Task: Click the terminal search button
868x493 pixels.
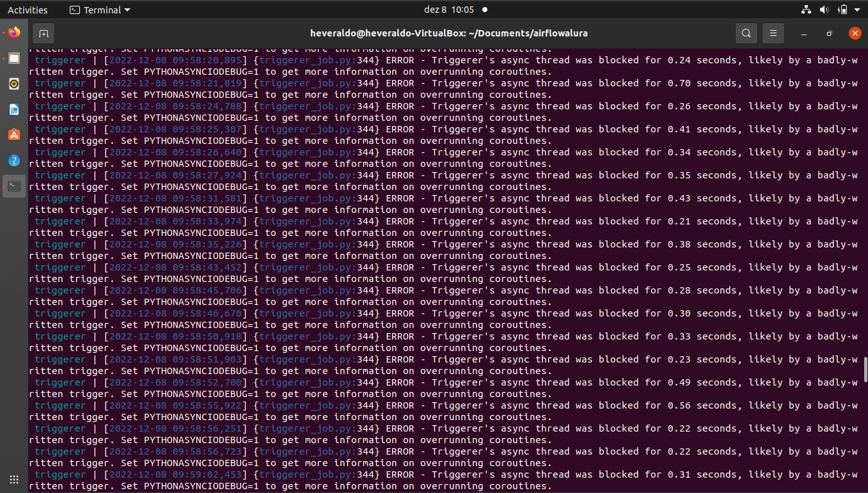Action: (746, 33)
